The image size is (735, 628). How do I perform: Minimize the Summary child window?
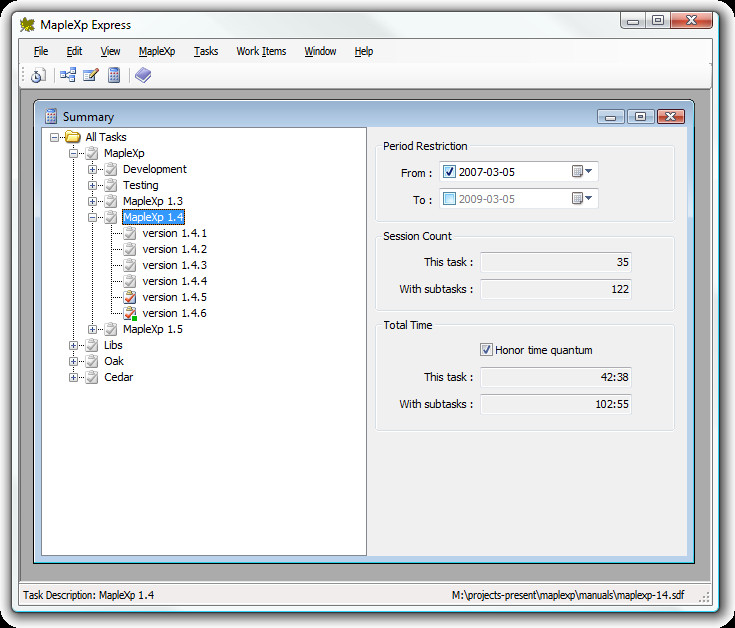(610, 116)
